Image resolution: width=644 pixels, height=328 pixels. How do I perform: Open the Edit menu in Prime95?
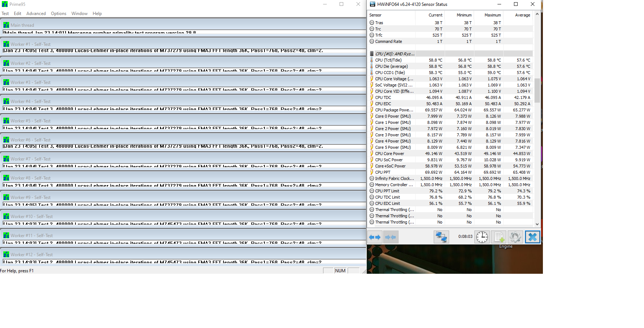coord(18,14)
